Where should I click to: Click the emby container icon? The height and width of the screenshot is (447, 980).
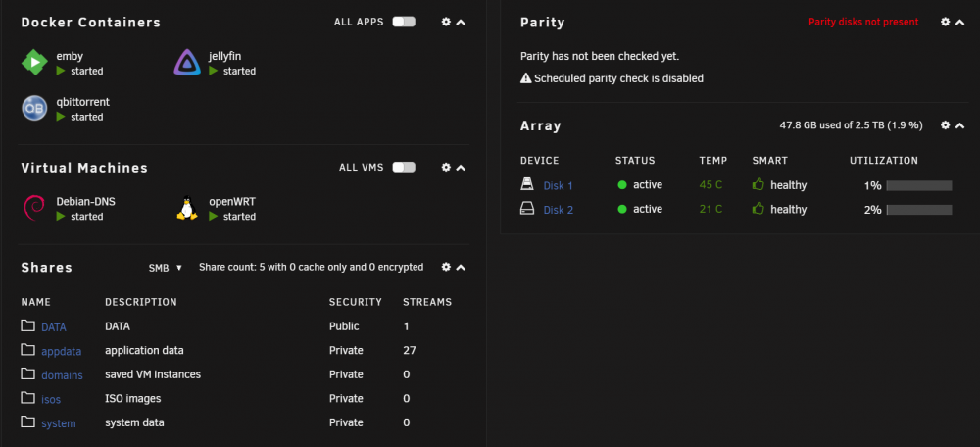(34, 63)
